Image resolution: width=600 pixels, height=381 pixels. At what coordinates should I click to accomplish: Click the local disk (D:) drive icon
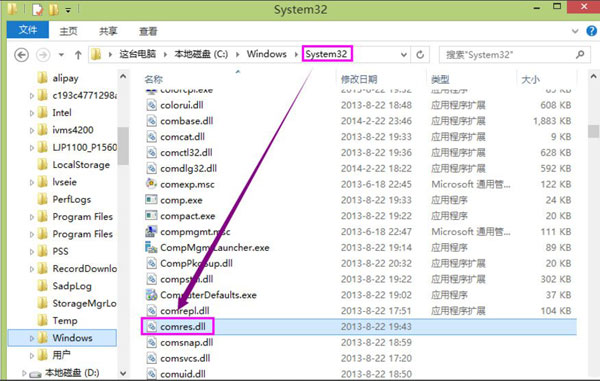pos(35,373)
